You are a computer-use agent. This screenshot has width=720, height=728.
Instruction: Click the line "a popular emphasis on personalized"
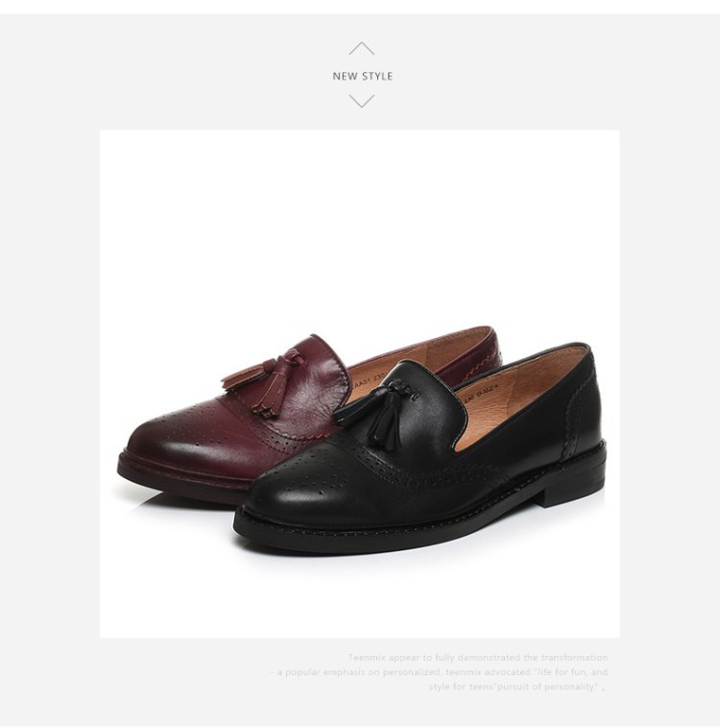(x=439, y=672)
